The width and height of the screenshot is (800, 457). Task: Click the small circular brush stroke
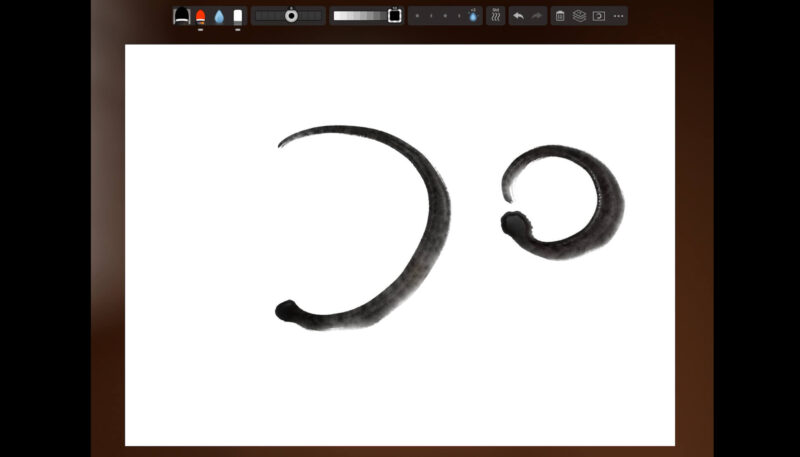(x=610, y=204)
